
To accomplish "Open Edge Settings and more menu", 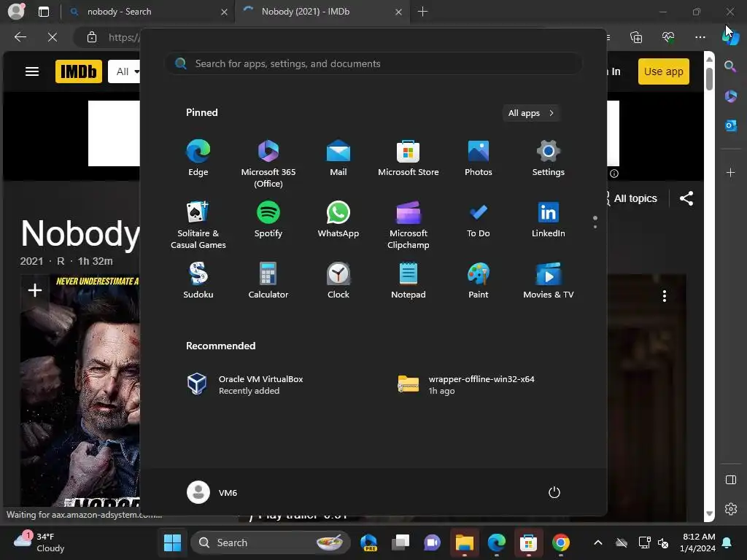I will pos(700,37).
